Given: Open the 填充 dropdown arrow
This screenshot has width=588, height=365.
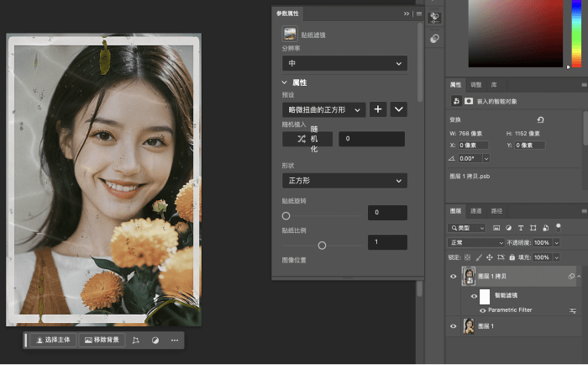Looking at the screenshot, I should (x=556, y=257).
